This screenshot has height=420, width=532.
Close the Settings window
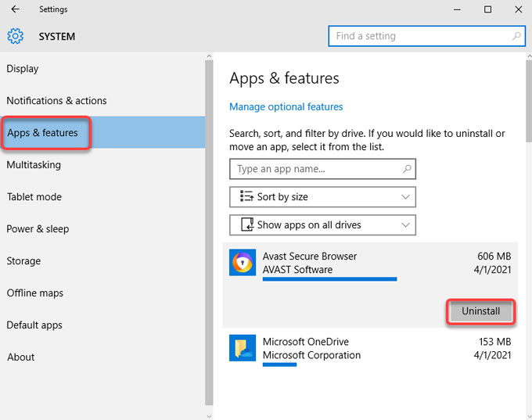pos(518,9)
